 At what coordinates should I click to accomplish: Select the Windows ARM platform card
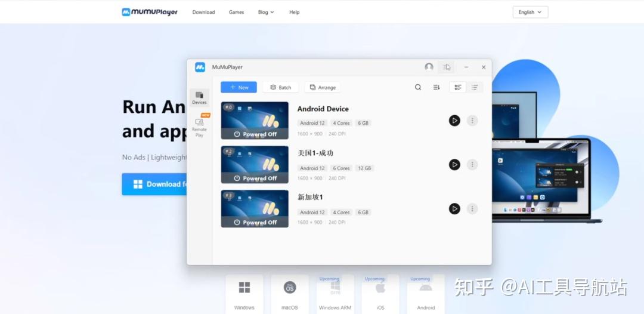335,294
